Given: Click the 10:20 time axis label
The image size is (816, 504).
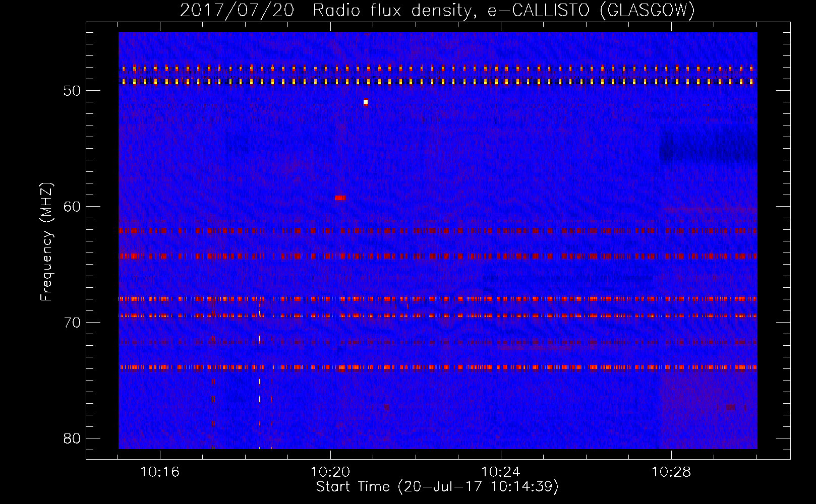Looking at the screenshot, I should click(x=330, y=472).
